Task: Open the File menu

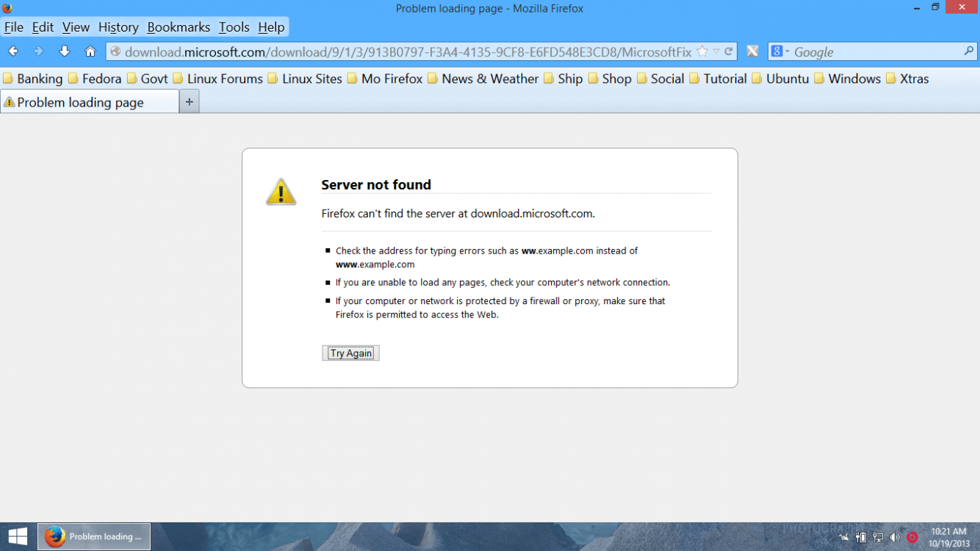Action: pos(14,27)
